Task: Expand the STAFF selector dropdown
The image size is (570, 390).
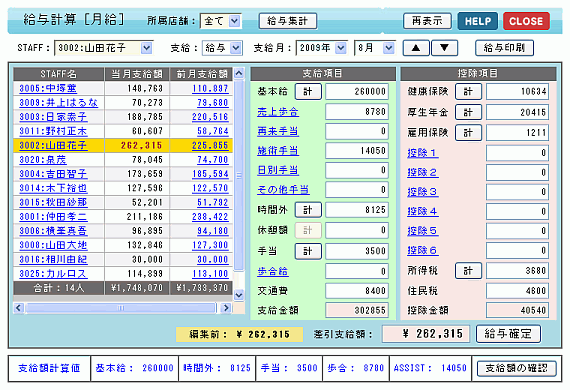Action: [x=146, y=48]
